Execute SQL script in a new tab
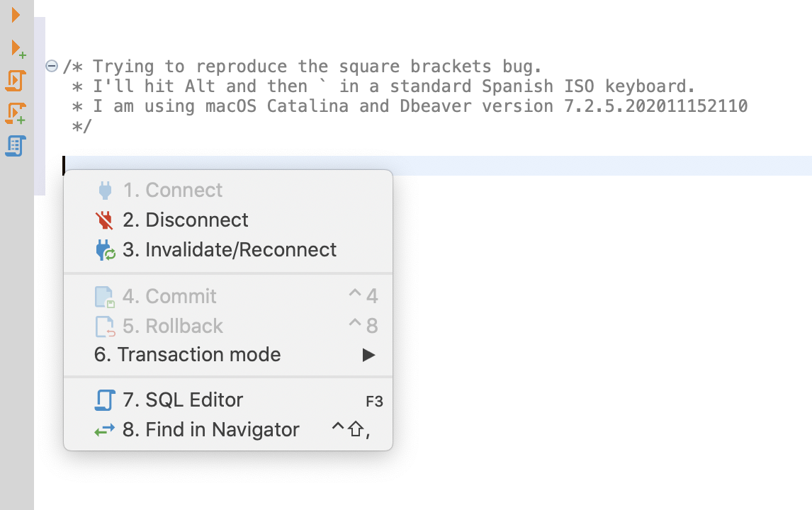 click(15, 114)
